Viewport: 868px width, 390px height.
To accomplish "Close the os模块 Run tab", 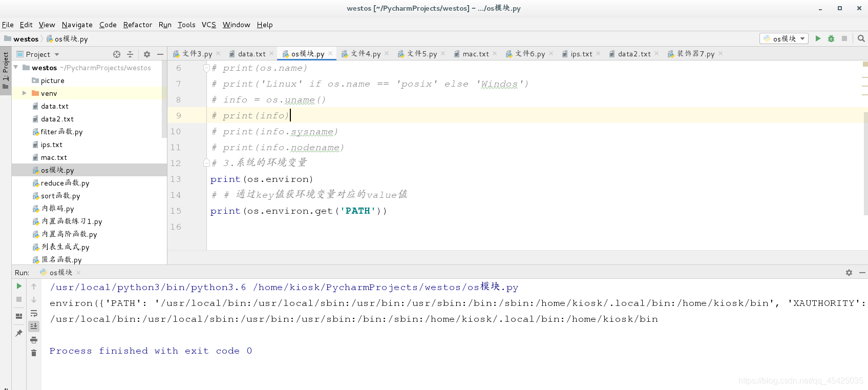I will [x=78, y=273].
